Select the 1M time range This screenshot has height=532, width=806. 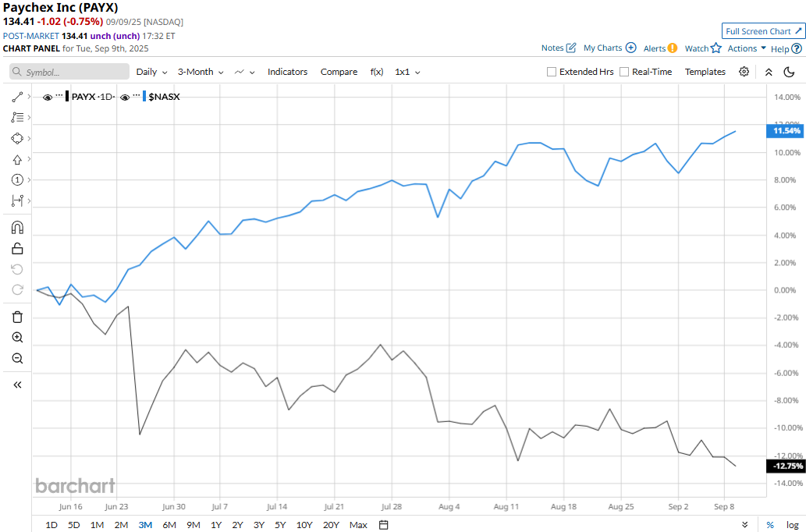[x=98, y=525]
